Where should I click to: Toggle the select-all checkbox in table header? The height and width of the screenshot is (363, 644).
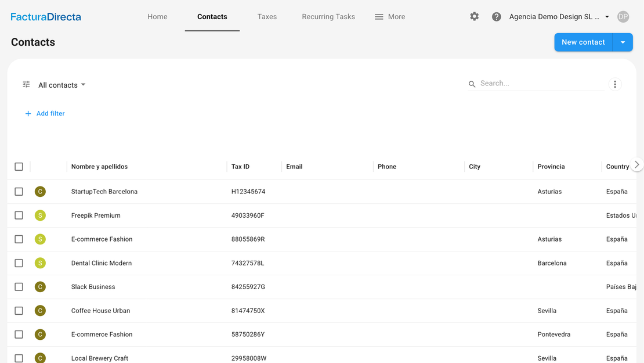pos(19,167)
